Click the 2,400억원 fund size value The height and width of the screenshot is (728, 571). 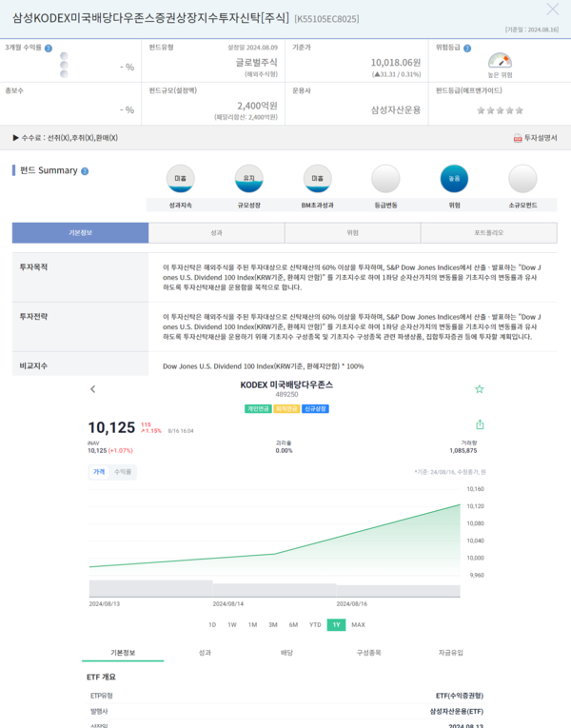257,106
